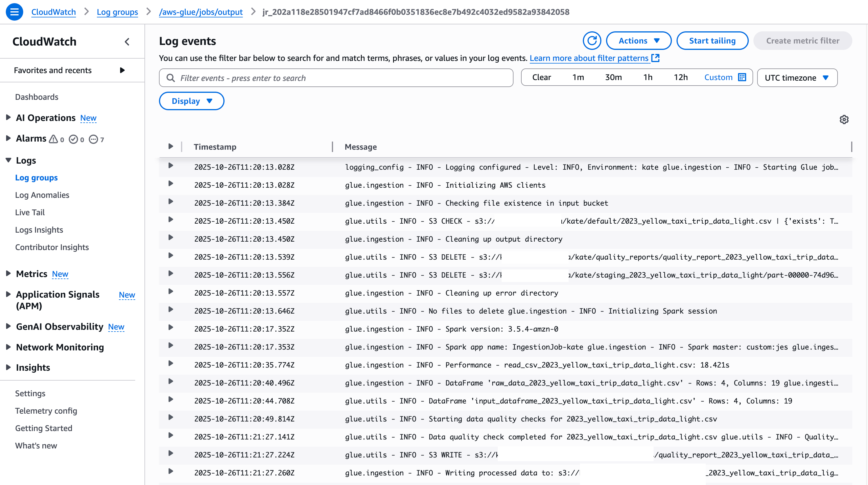Image resolution: width=868 pixels, height=485 pixels.
Task: Expand the Initializing AWS clients log row
Action: click(x=171, y=184)
